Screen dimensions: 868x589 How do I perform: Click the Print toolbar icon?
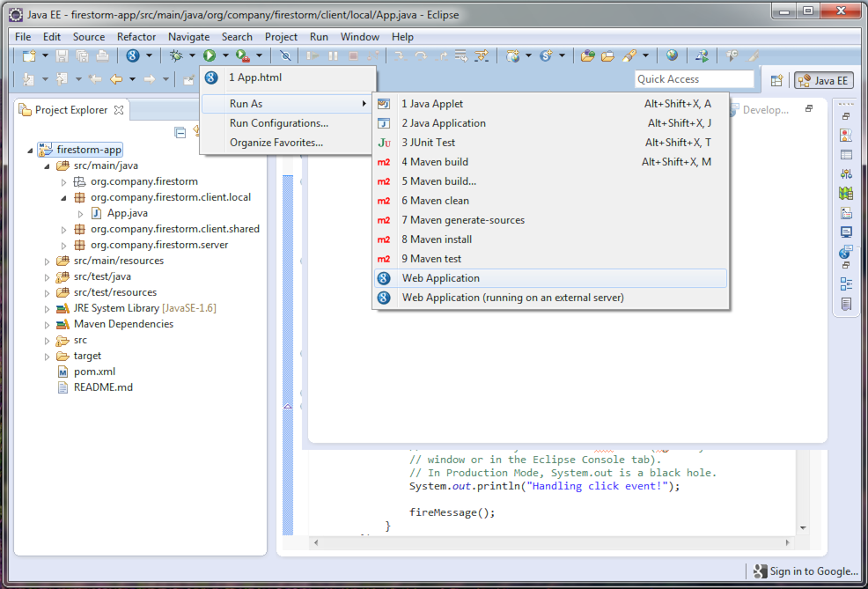tap(102, 55)
